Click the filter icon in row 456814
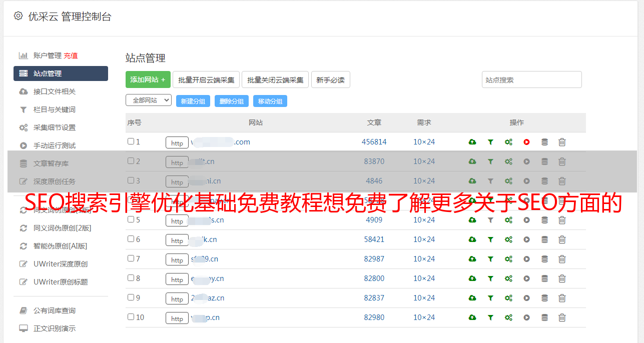 490,142
